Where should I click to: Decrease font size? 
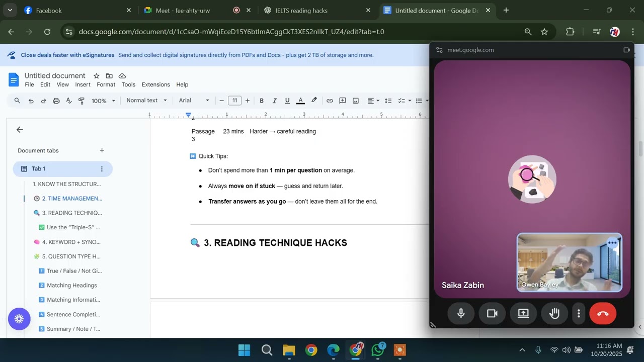(x=221, y=101)
